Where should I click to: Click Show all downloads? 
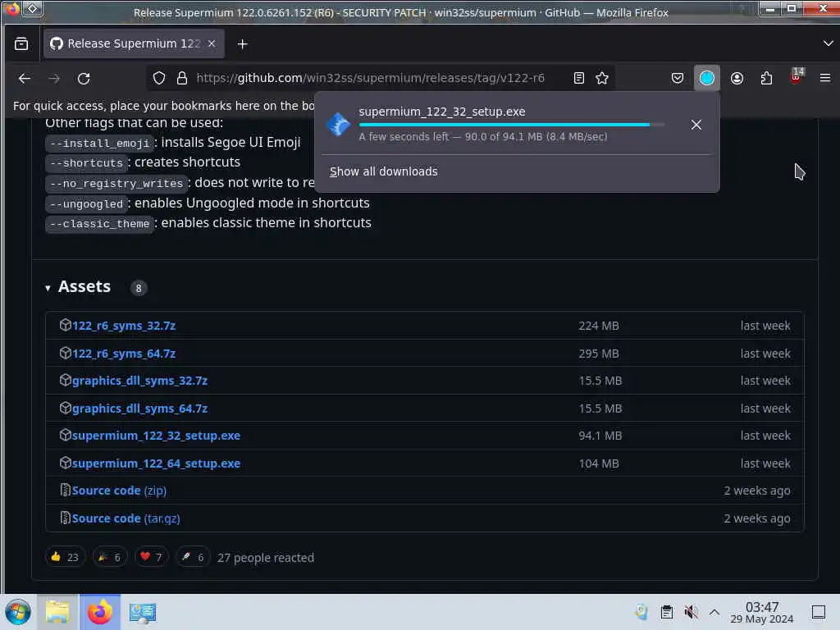point(384,171)
